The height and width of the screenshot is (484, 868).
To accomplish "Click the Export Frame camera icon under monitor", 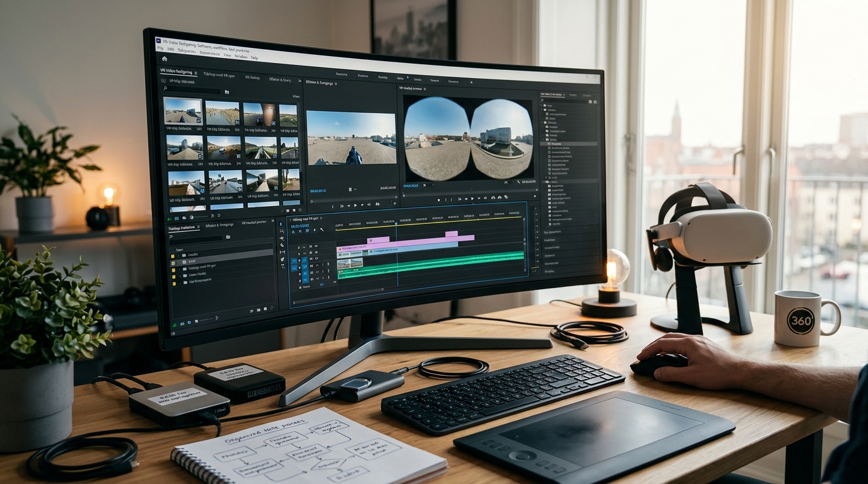I will click(498, 198).
